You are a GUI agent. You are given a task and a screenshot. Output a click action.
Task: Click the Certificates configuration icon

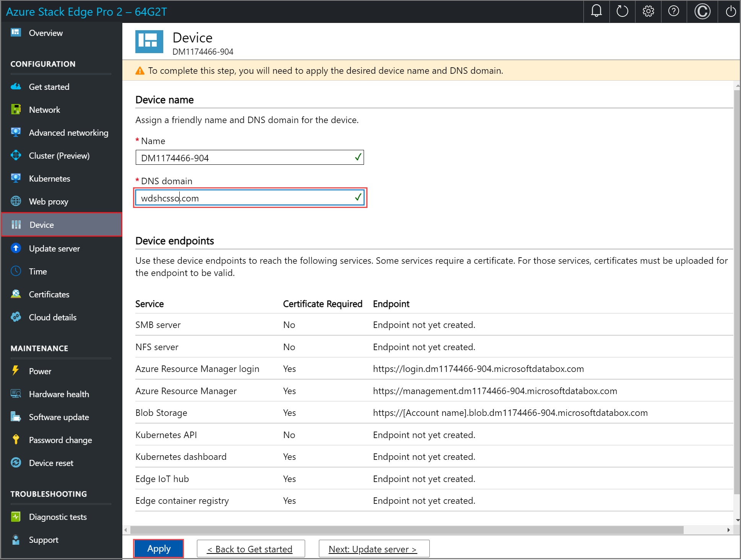point(16,294)
